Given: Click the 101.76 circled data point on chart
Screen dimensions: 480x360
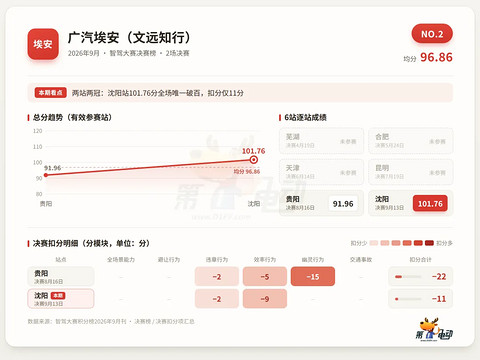Looking at the screenshot, I should point(254,160).
